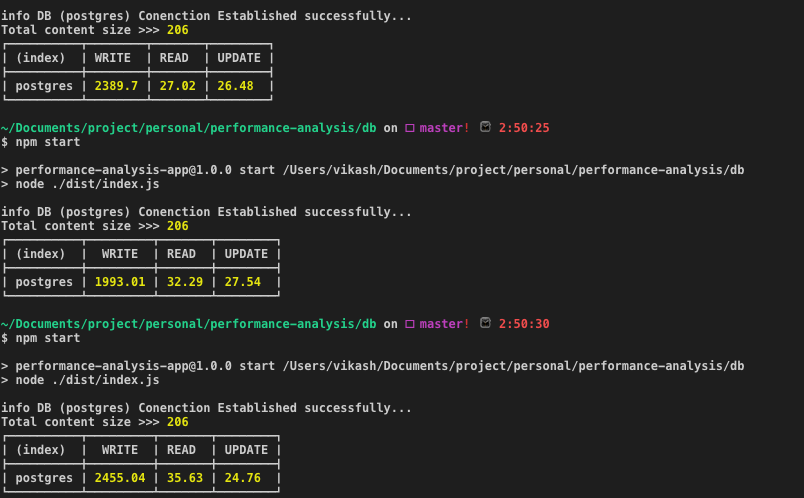Select the READ value 35.63
This screenshot has height=498, width=804.
coord(182,478)
